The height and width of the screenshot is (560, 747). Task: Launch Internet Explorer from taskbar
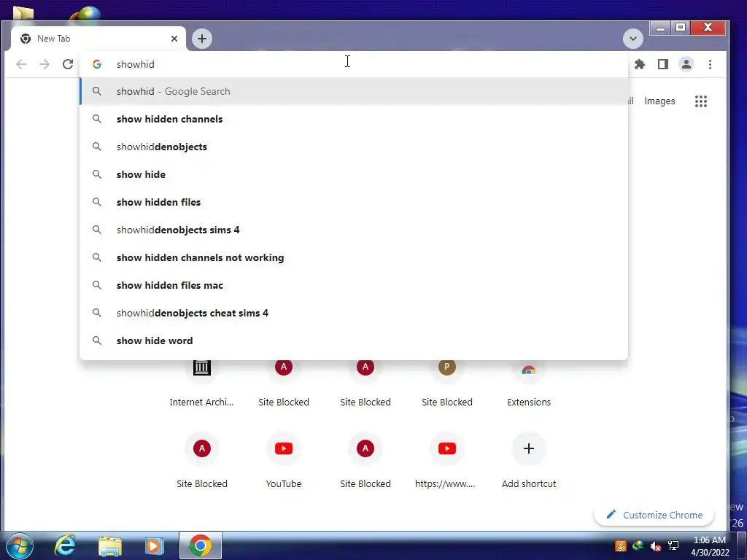[65, 545]
